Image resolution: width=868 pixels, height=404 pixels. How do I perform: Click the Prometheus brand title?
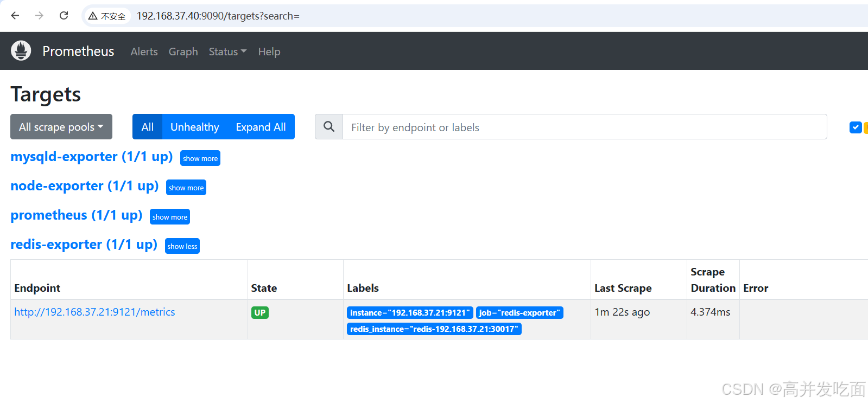(78, 51)
